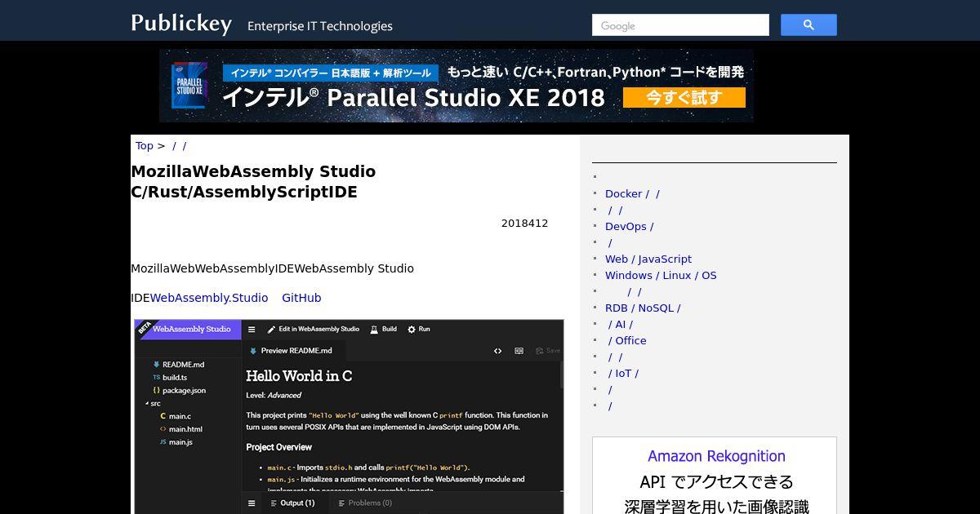Image resolution: width=980 pixels, height=514 pixels.
Task: Select package.json in file tree
Action: 179,391
